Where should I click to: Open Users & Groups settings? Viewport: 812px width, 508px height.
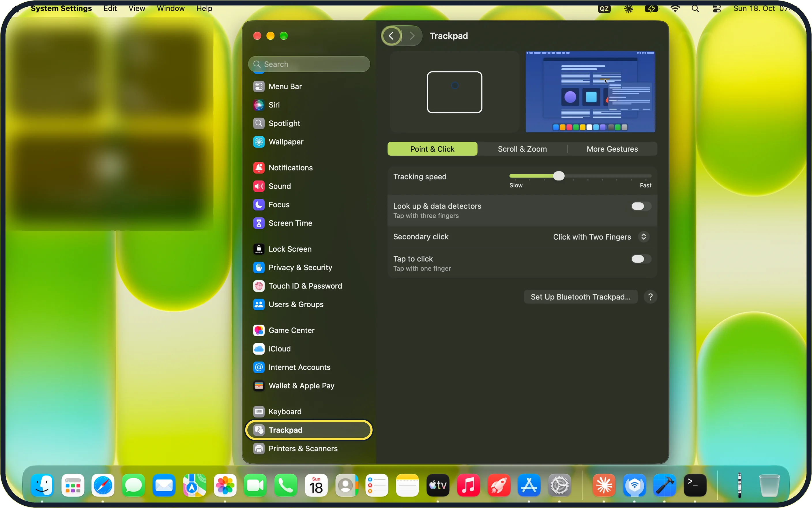(309, 304)
